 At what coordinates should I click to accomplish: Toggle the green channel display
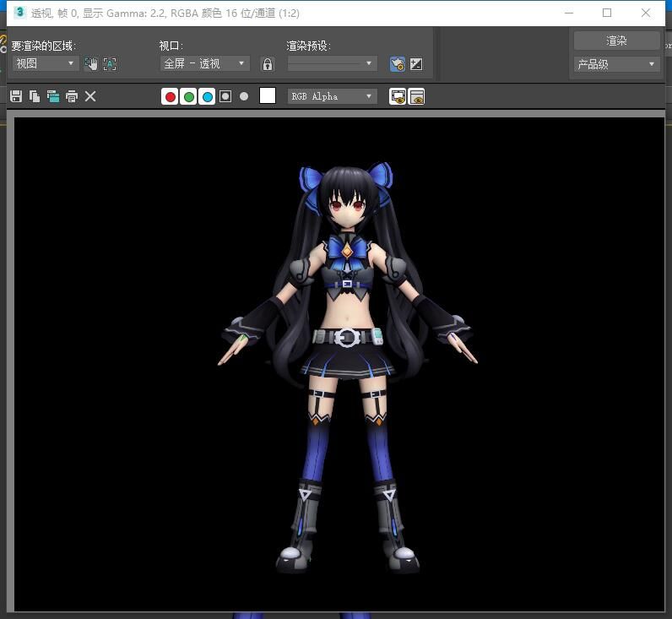(x=189, y=96)
